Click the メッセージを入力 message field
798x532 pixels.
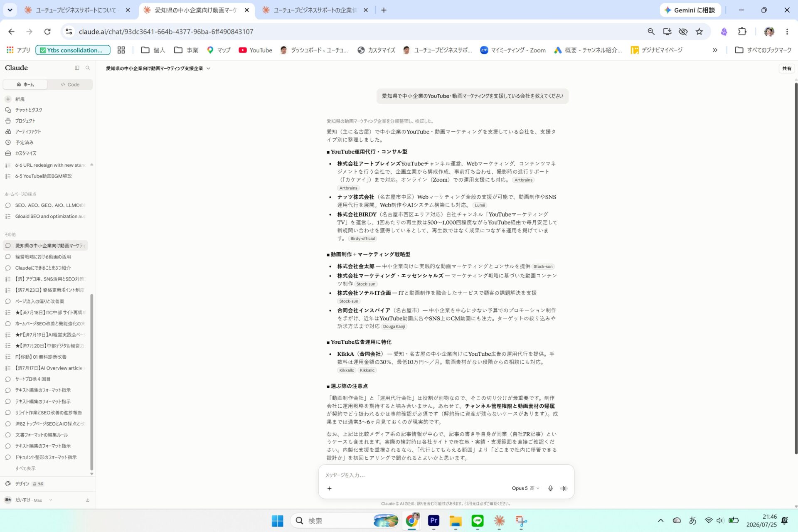446,475
